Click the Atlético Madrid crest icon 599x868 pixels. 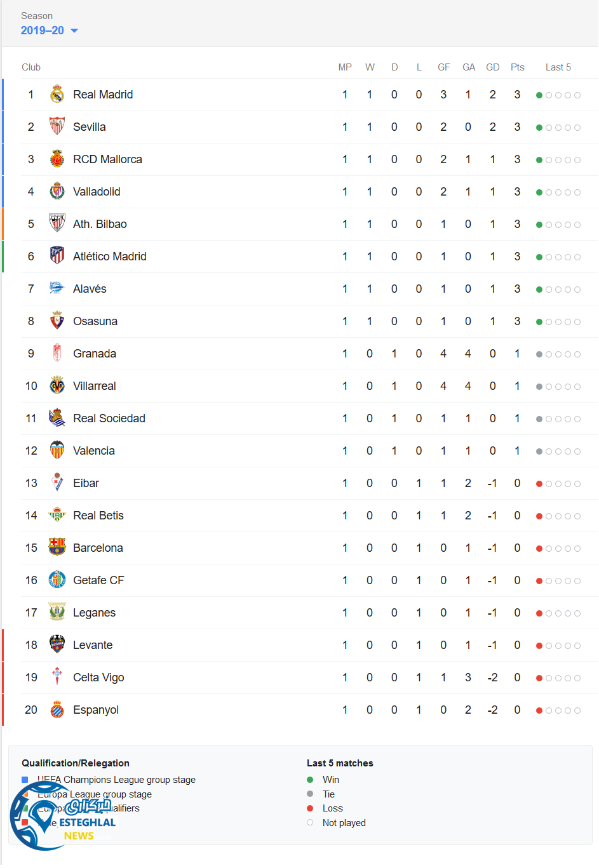[x=57, y=257]
